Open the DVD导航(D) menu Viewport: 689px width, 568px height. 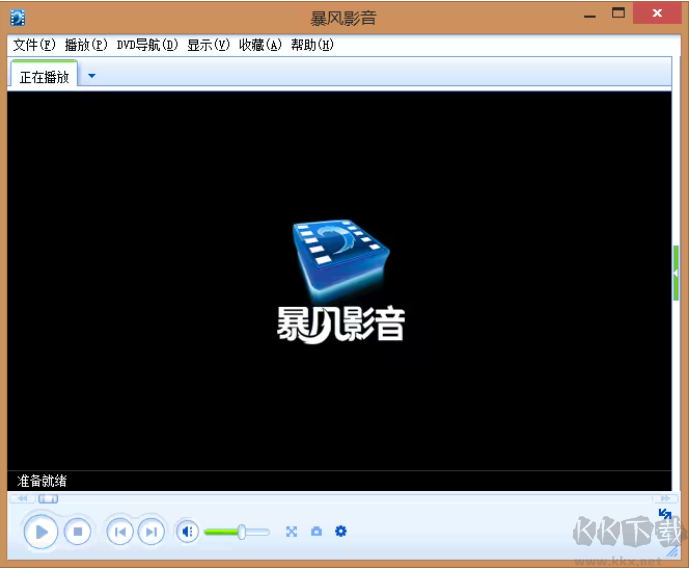click(x=147, y=45)
